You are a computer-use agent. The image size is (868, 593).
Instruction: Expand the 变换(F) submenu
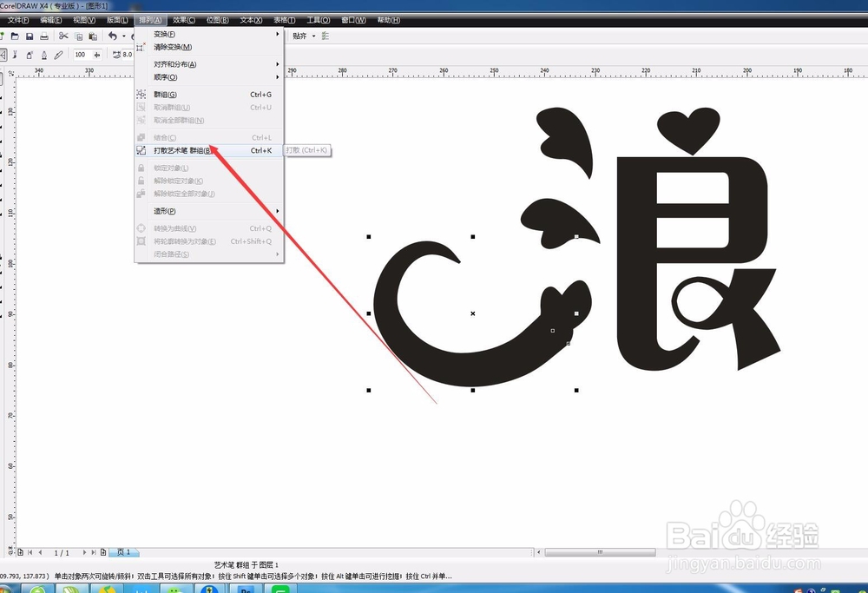coord(209,35)
